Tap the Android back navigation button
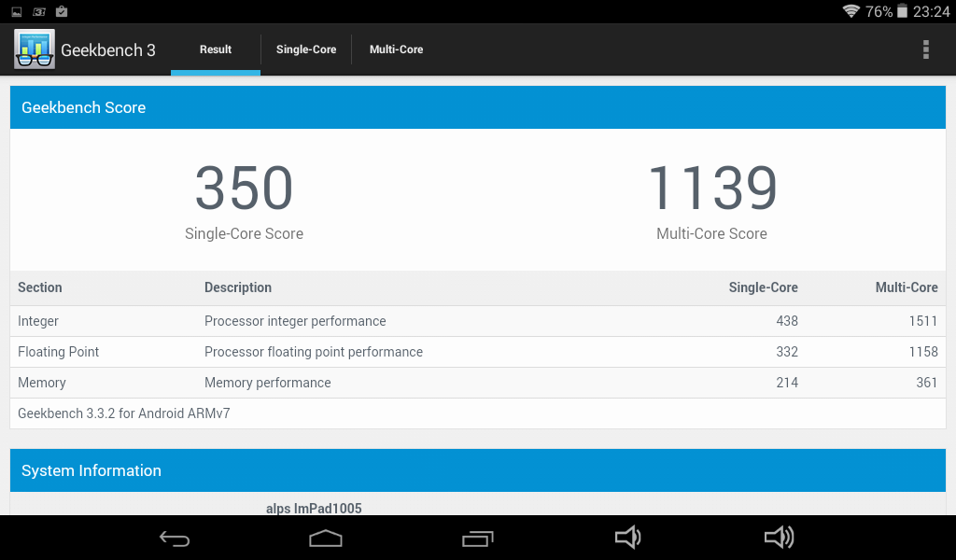 [x=175, y=538]
